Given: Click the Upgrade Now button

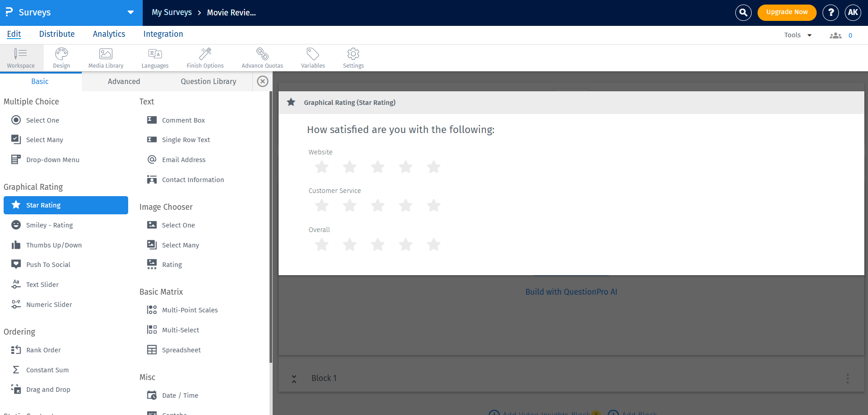Looking at the screenshot, I should 786,12.
